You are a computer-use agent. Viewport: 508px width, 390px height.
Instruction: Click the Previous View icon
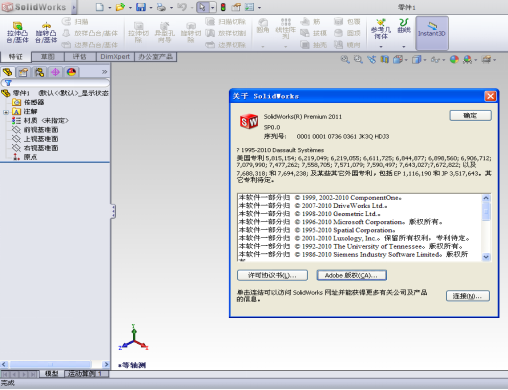pyautogui.click(x=372, y=60)
